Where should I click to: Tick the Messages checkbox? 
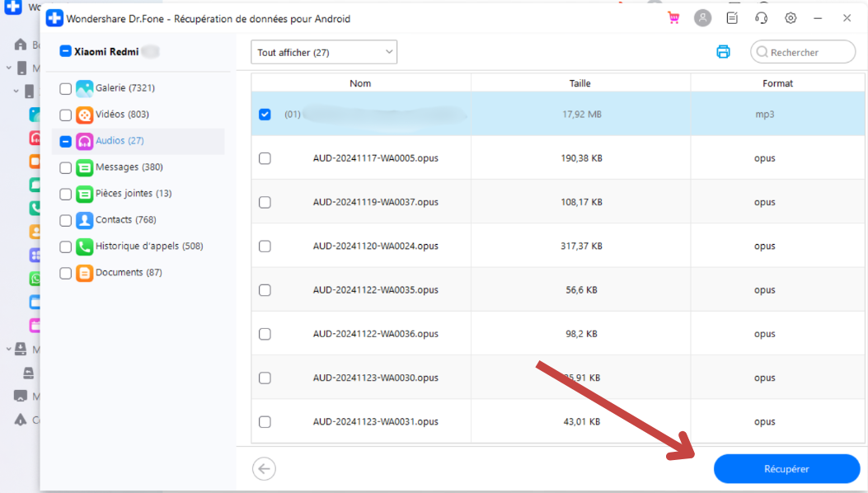click(65, 167)
